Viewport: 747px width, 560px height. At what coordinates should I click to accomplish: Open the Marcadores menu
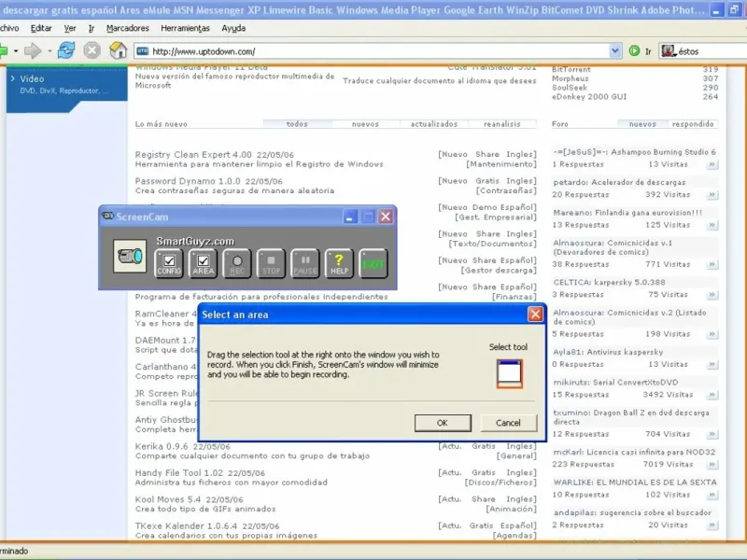[128, 28]
